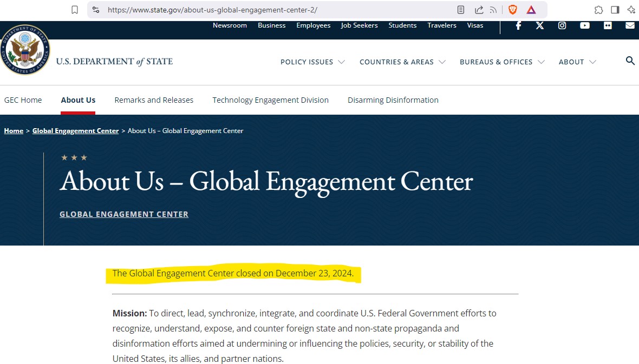Open the X (Twitter) social icon
The height and width of the screenshot is (364, 639).
[540, 25]
